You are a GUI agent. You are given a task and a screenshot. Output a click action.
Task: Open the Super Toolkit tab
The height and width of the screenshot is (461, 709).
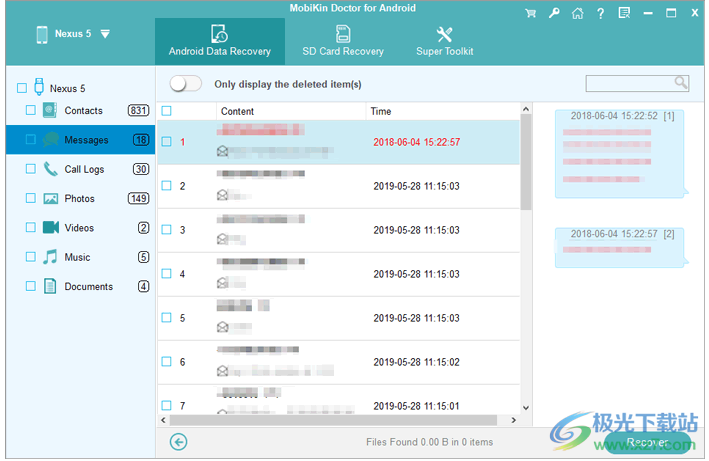pyautogui.click(x=444, y=41)
